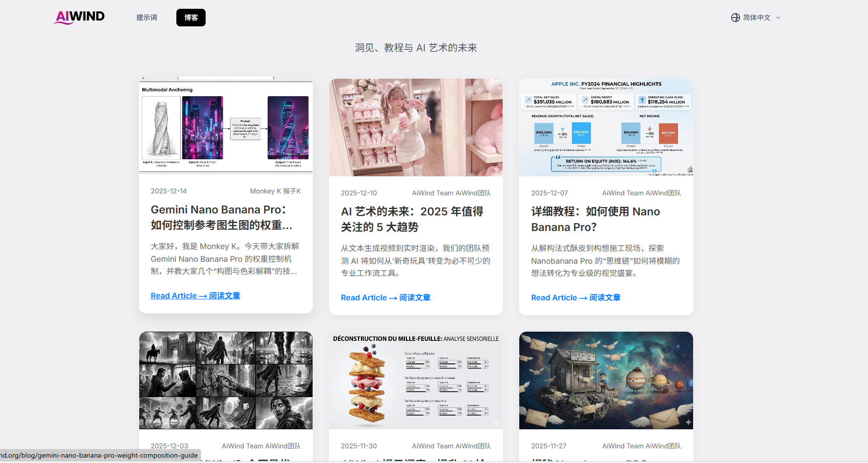Expand the 简体中文 language dropdown arrow
The width and height of the screenshot is (868, 463).
coord(778,18)
